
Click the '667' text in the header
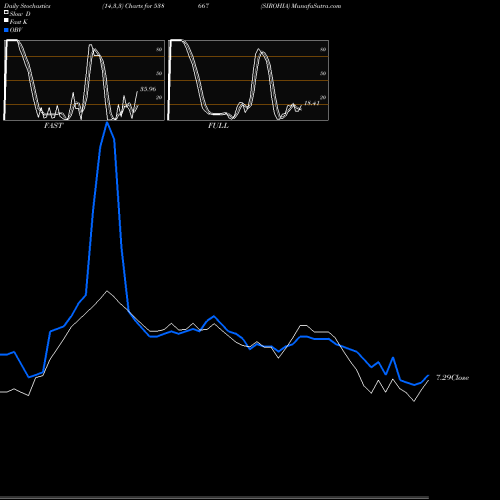203,6
